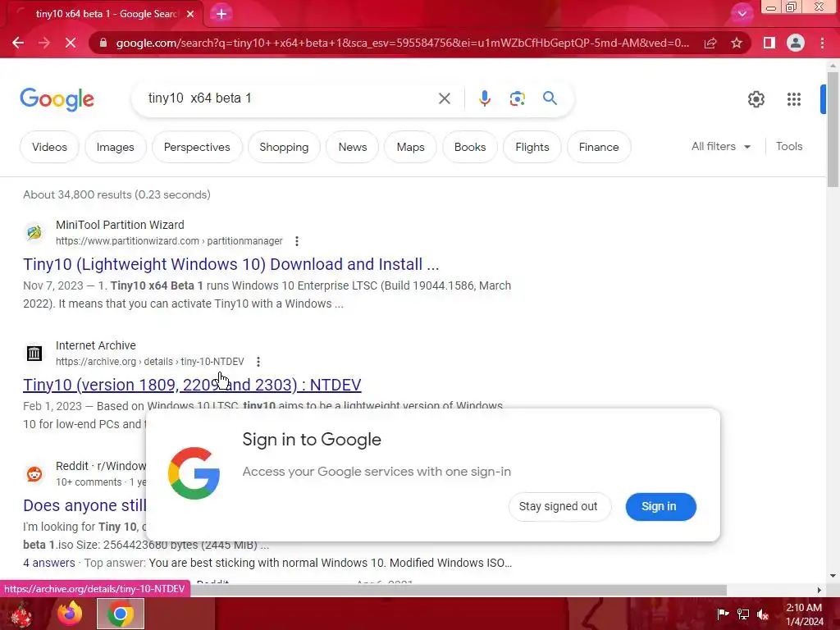Open a new tab with plus button

[221, 14]
